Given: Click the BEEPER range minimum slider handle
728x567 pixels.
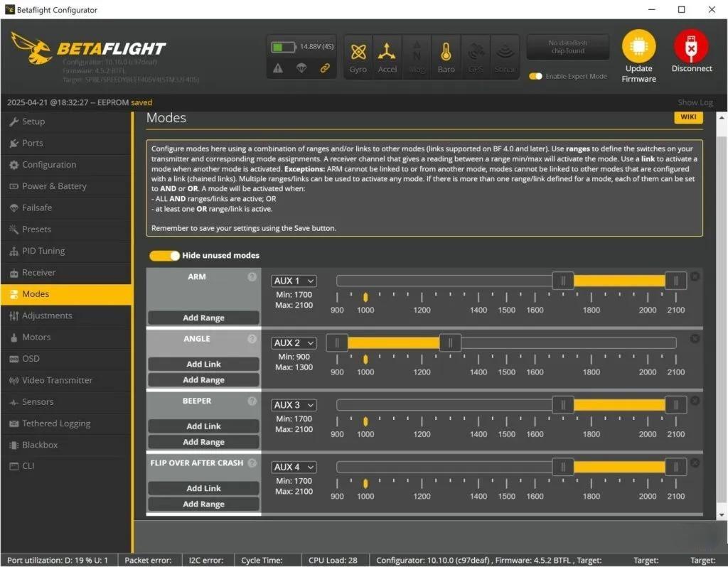Looking at the screenshot, I should (563, 405).
